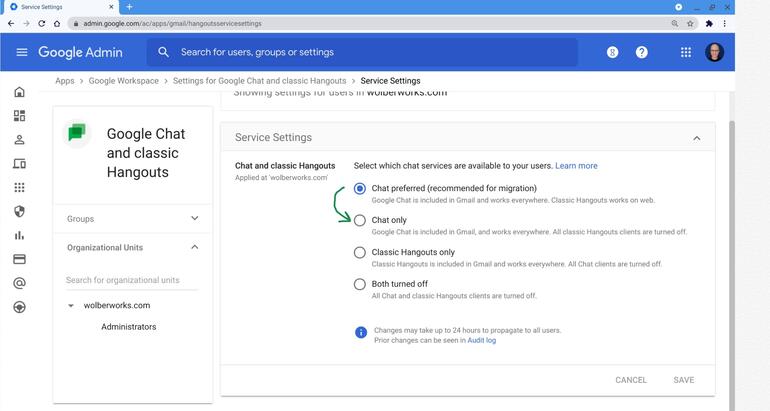Bookmark this page with the star
The width and height of the screenshot is (770, 411).
pyautogui.click(x=690, y=23)
